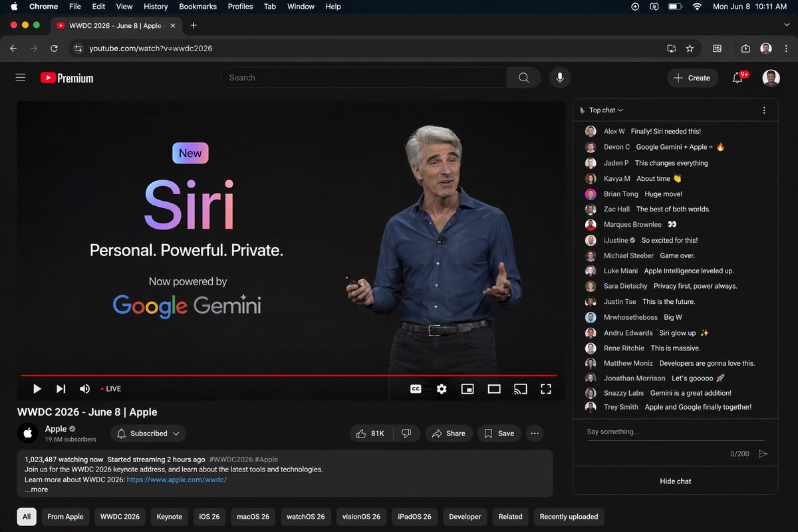Open the Create button
The width and height of the screenshot is (798, 532).
[692, 78]
